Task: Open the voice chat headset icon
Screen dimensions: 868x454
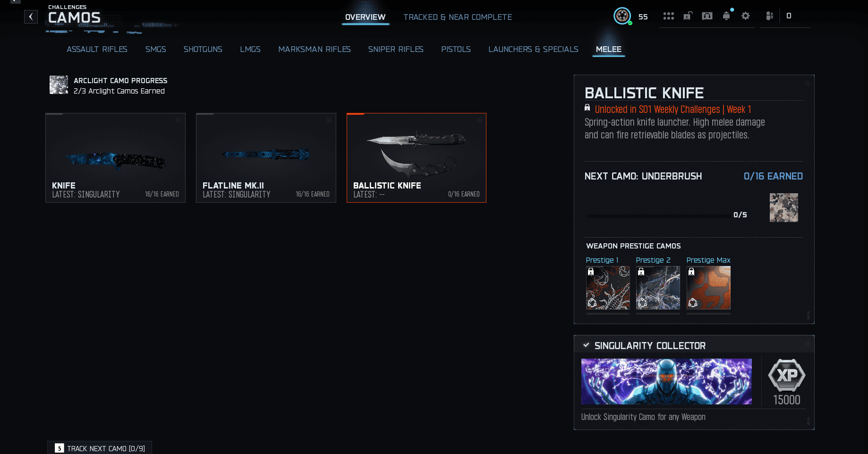Action: point(707,16)
